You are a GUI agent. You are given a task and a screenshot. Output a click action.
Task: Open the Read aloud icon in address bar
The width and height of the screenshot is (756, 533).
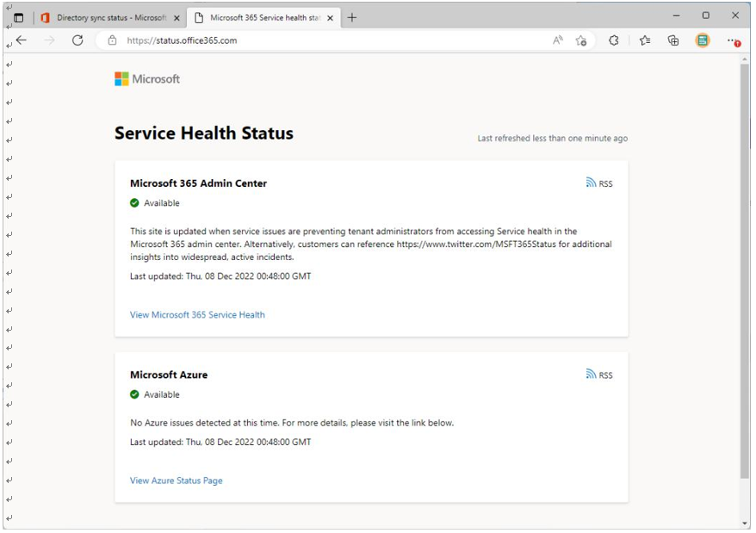[558, 40]
